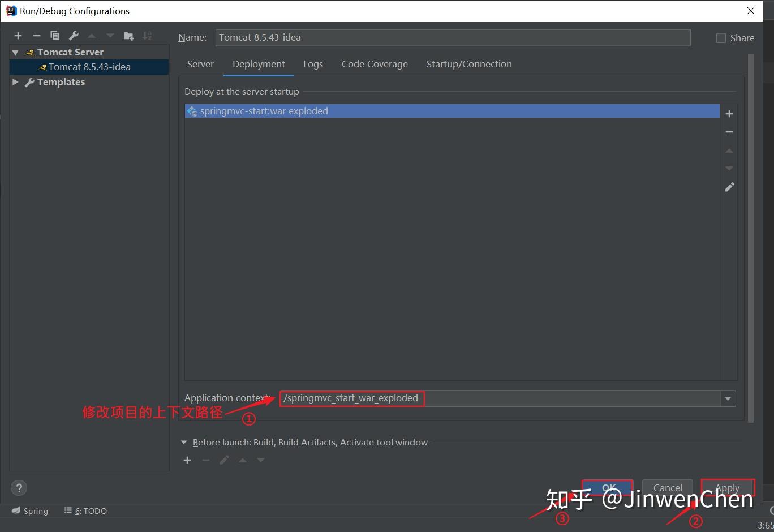The width and height of the screenshot is (774, 532).
Task: Click the Cancel button
Action: click(x=668, y=488)
